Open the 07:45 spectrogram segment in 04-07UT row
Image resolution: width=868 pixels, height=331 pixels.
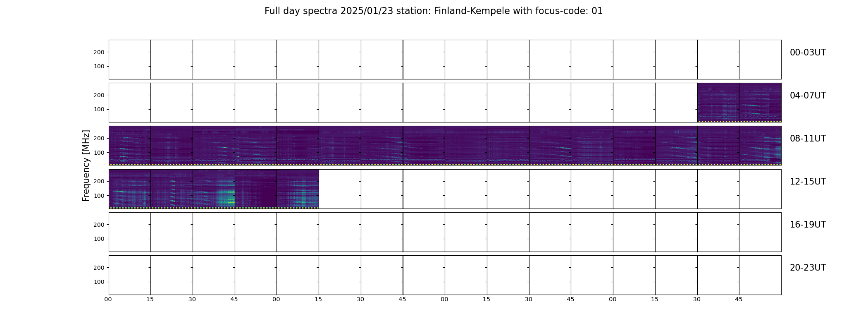pos(761,103)
